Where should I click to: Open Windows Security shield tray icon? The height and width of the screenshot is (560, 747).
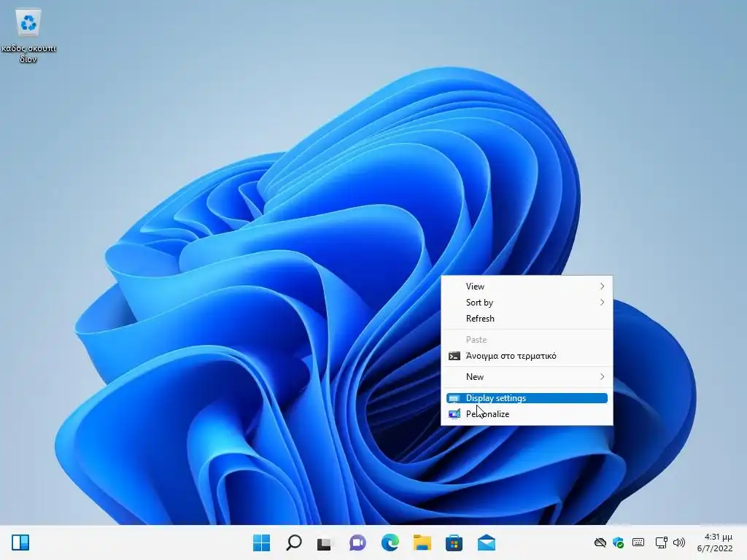tap(619, 542)
